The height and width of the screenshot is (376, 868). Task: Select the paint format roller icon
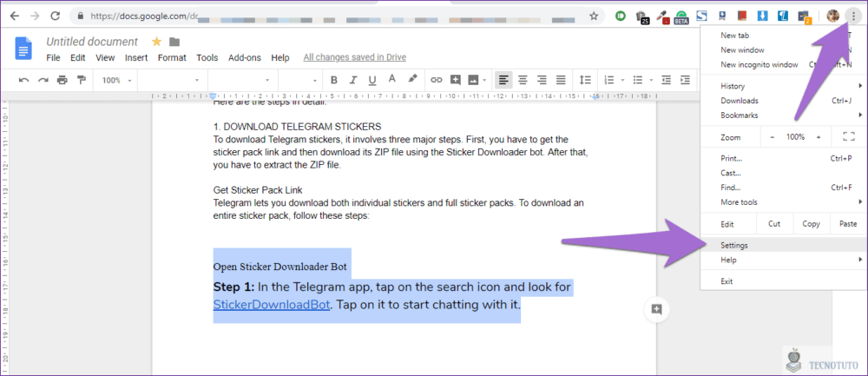click(82, 80)
